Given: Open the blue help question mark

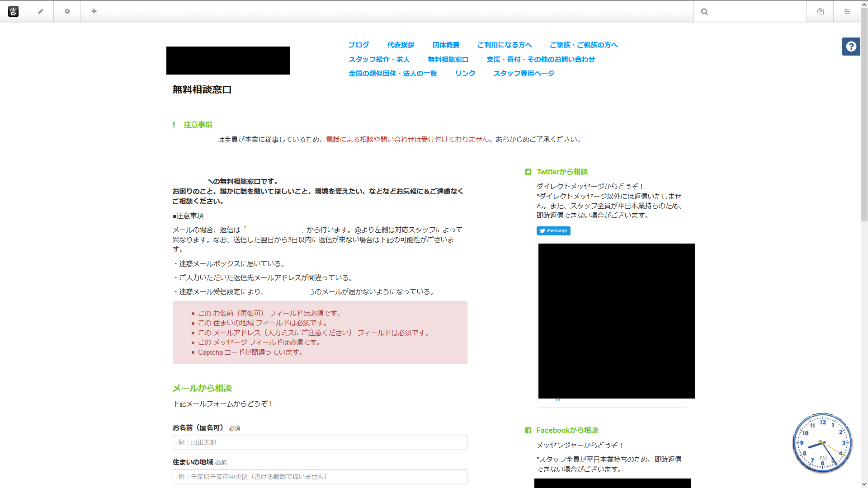Looking at the screenshot, I should coord(851,47).
